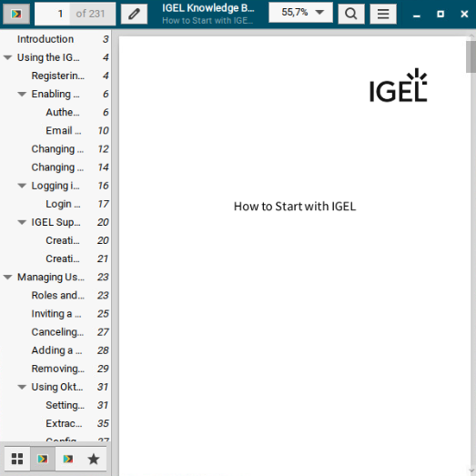The height and width of the screenshot is (476, 476).
Task: Select 'Extrac...' outline entry
Action: click(x=64, y=423)
